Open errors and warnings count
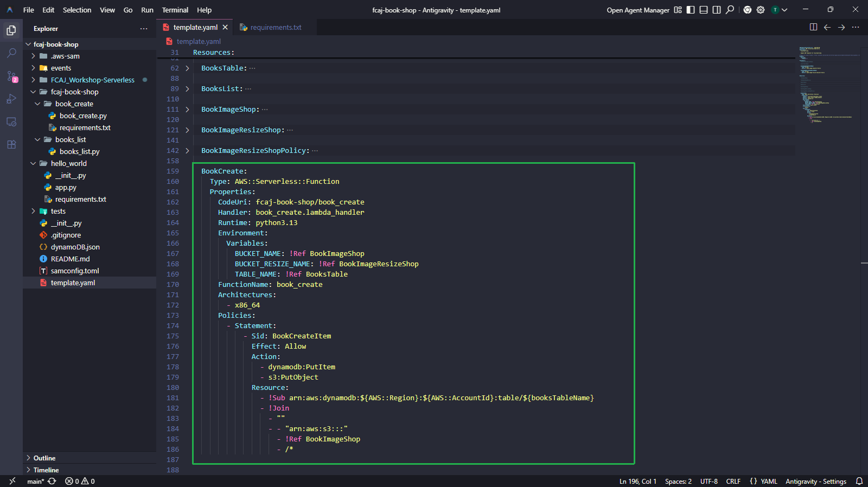 click(x=80, y=481)
